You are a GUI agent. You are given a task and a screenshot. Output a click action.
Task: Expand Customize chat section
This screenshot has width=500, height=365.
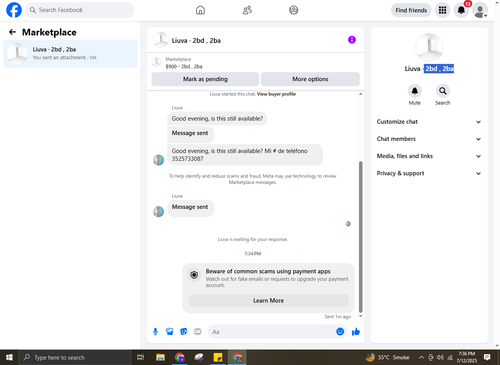[x=429, y=122]
